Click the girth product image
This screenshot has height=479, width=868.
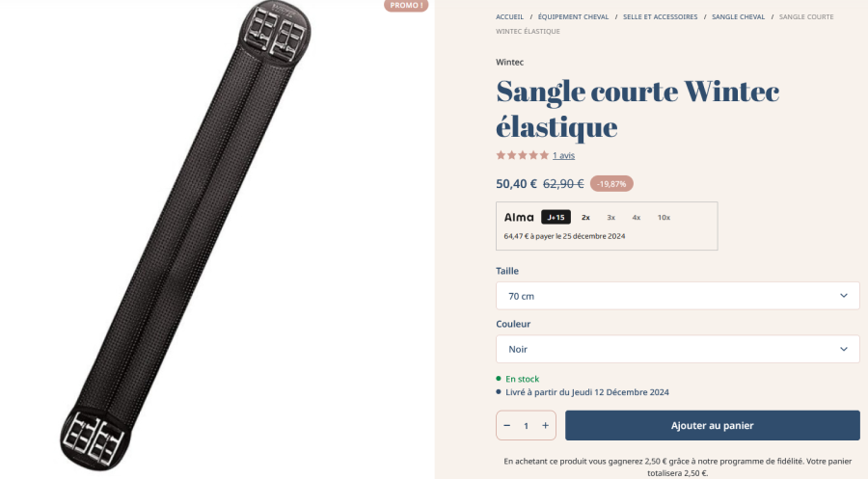click(185, 236)
